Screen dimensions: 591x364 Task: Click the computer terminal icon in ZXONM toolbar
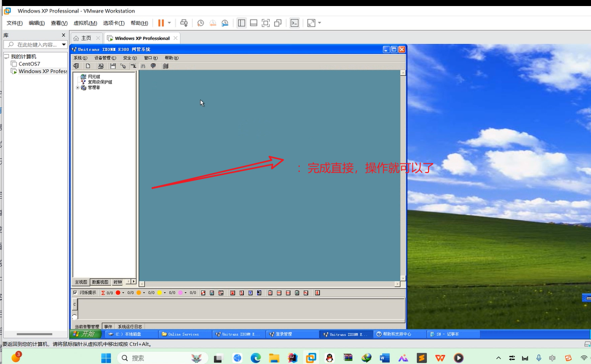tap(101, 66)
